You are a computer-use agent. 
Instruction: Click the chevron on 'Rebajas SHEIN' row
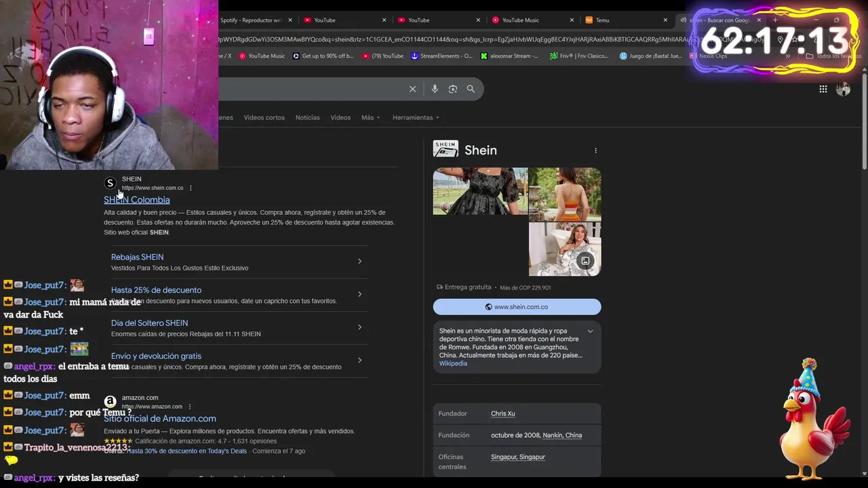[359, 261]
